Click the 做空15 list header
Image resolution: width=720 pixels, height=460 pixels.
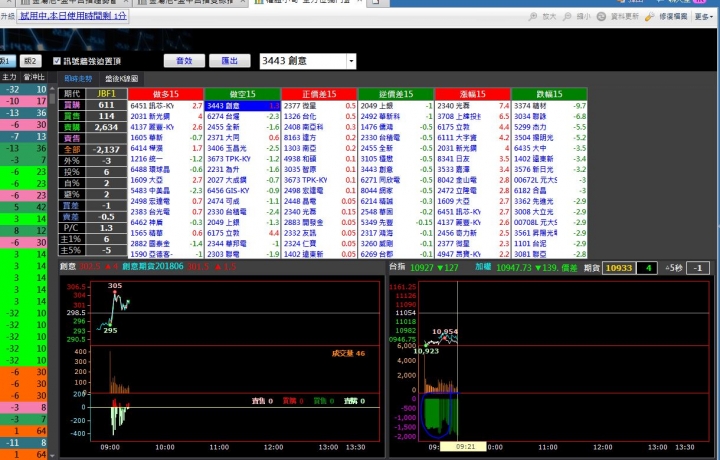242,94
